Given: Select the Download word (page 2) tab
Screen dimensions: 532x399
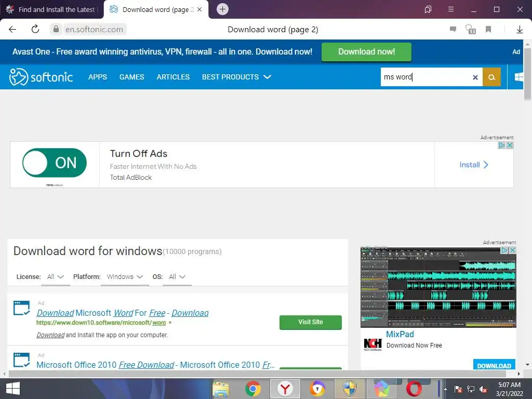Looking at the screenshot, I should coord(156,9).
